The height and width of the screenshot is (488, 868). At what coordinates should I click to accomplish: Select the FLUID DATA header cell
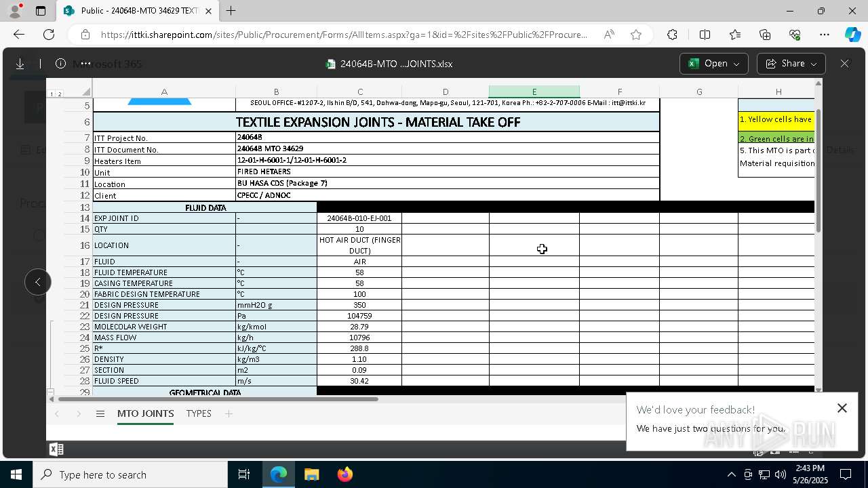tap(205, 207)
